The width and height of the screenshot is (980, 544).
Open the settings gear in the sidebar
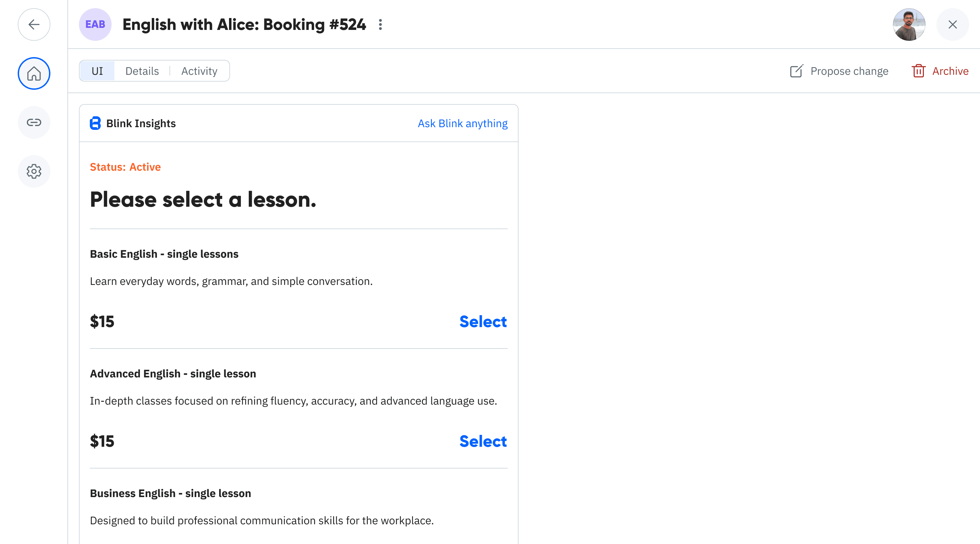coord(34,171)
